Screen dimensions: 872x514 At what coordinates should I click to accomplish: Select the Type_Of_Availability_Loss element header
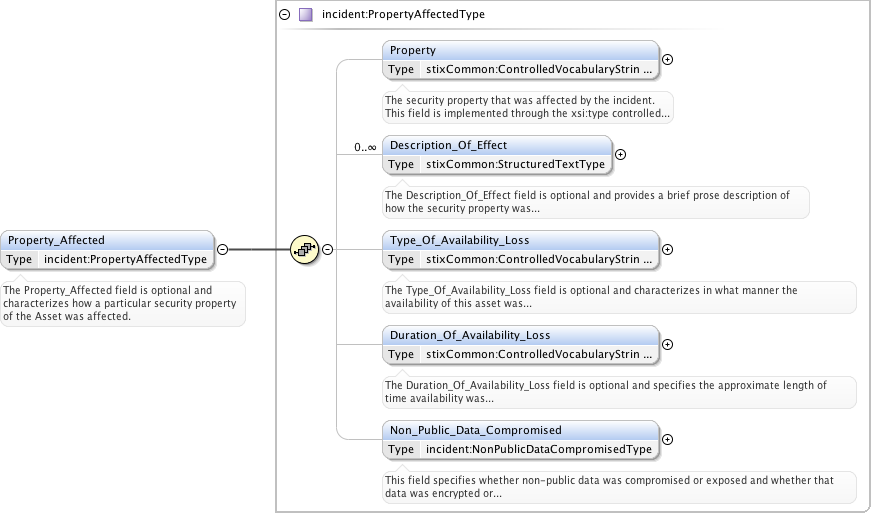pos(520,240)
